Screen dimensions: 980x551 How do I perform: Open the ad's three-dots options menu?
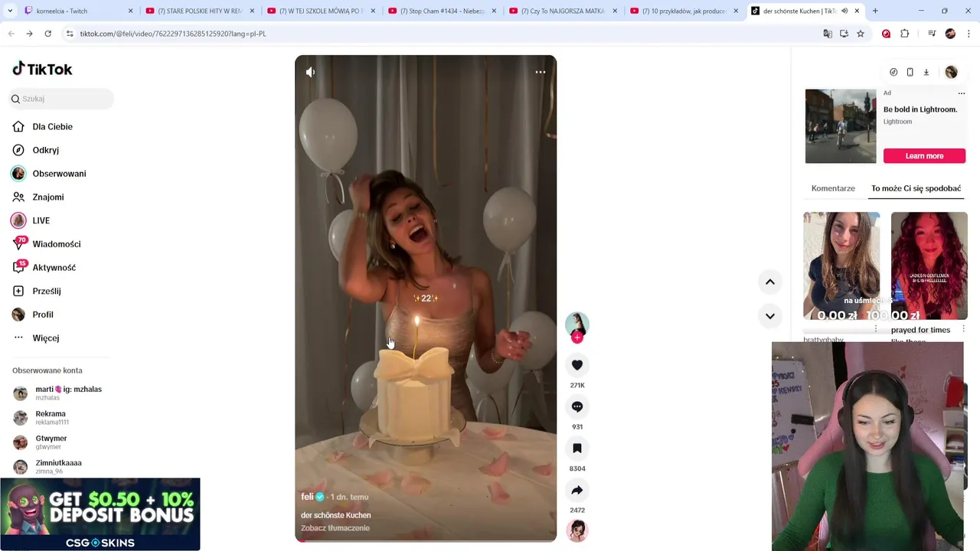tap(962, 93)
